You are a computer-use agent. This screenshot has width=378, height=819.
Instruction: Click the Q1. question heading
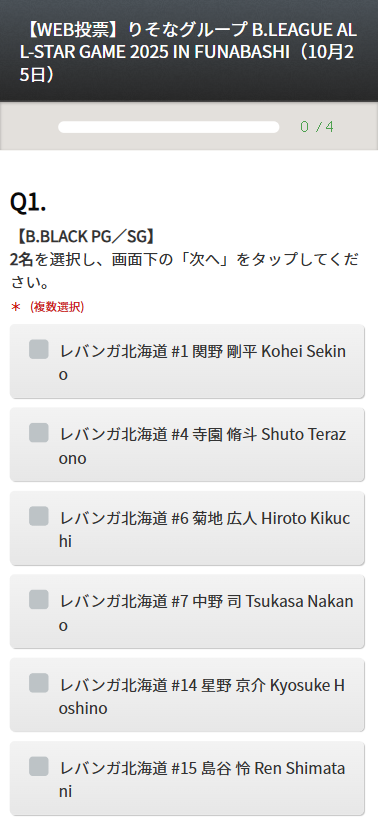point(28,203)
